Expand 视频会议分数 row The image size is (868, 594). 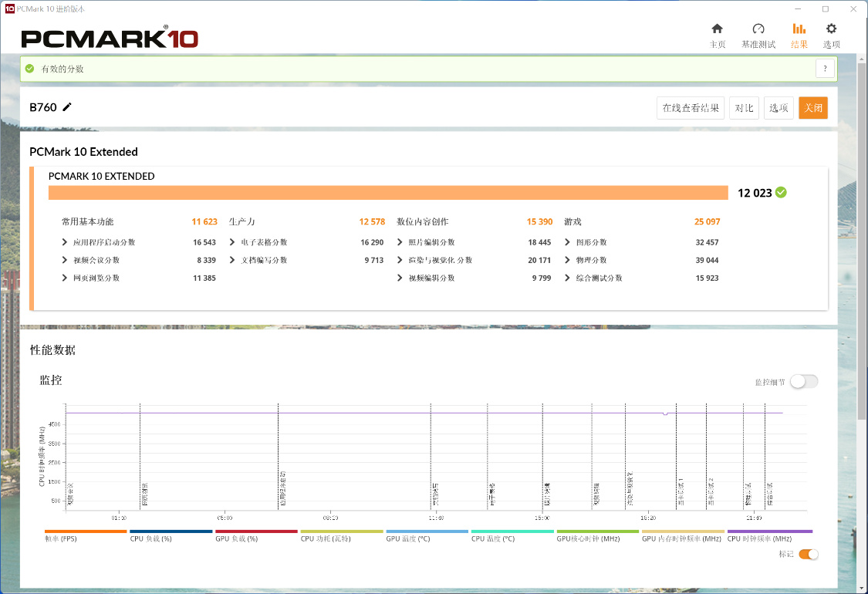coord(65,260)
